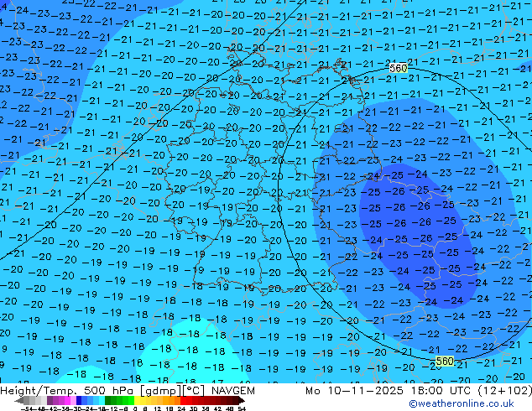Click the '[°C]' unit label
Screen dimensions: 532x411
[193, 391]
